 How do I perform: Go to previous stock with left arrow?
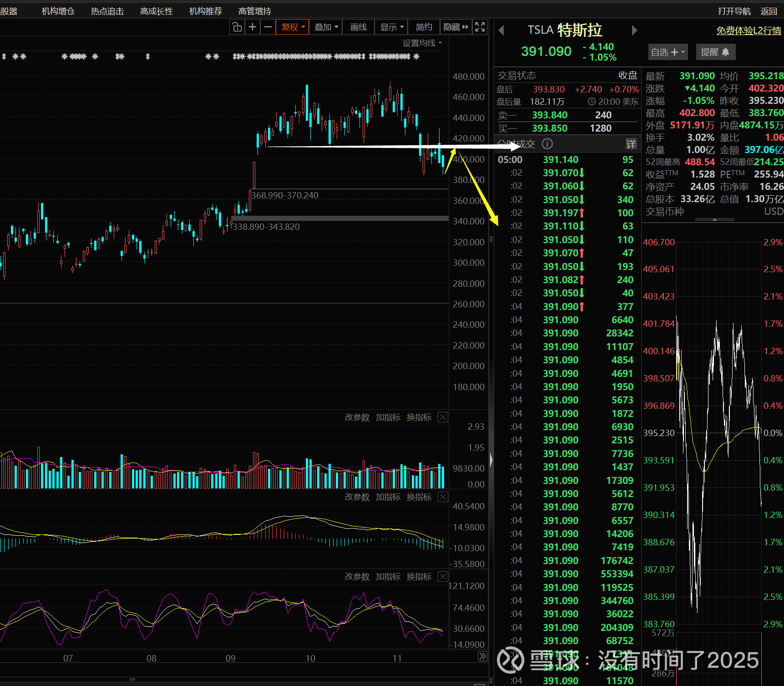(501, 30)
